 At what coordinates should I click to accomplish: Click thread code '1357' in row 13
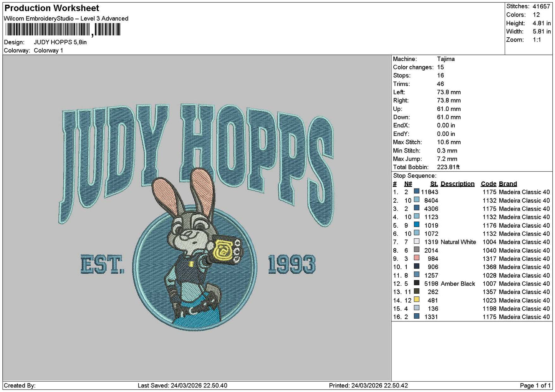tap(489, 292)
